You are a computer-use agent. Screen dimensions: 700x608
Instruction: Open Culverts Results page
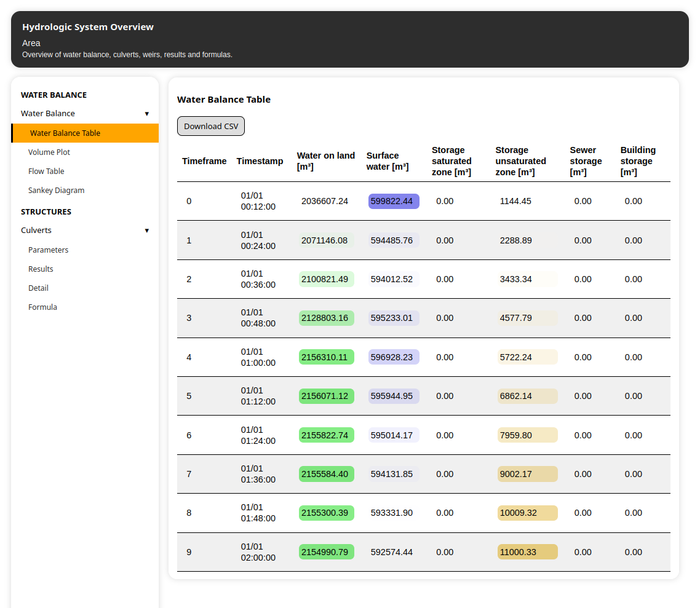pyautogui.click(x=41, y=269)
